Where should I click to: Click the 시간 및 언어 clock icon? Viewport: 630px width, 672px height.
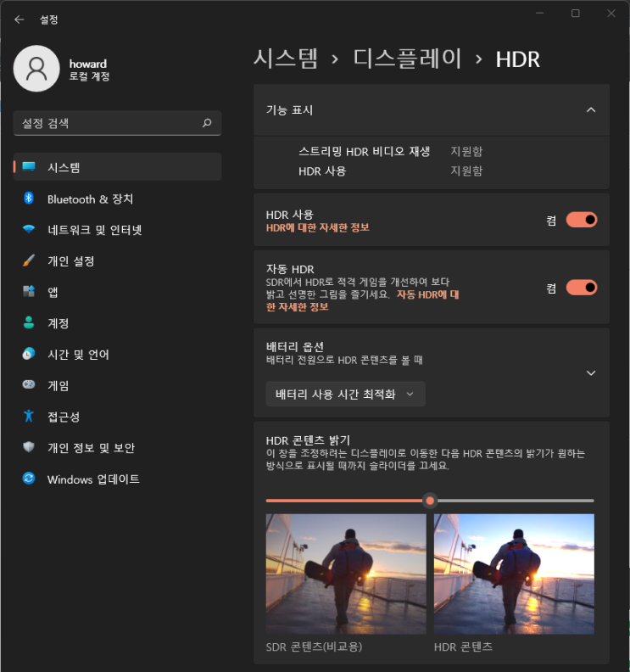(29, 354)
